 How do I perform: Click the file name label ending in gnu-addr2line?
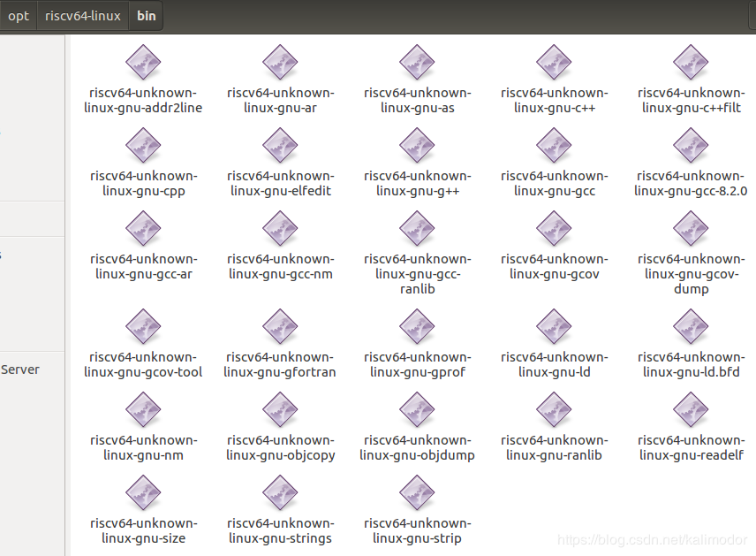point(143,101)
